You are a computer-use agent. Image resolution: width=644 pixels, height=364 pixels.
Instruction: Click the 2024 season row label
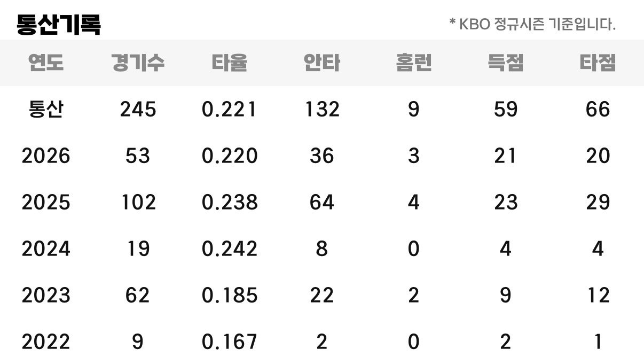tap(46, 249)
